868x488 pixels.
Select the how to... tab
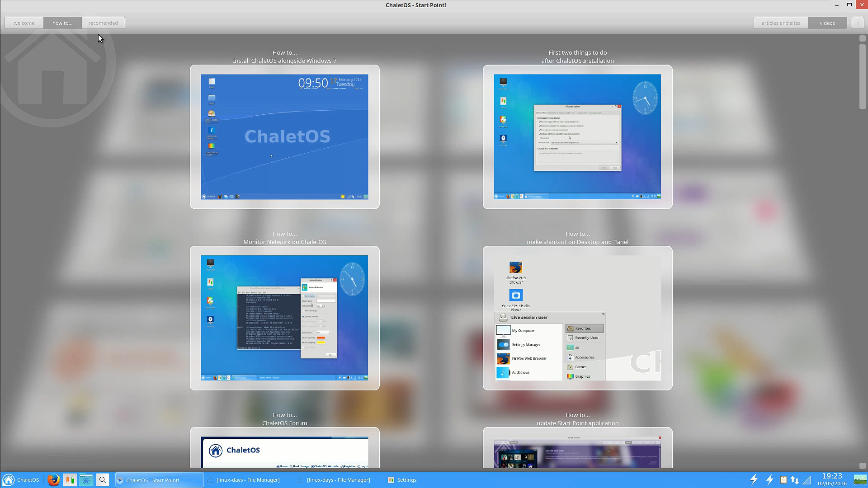tap(62, 23)
